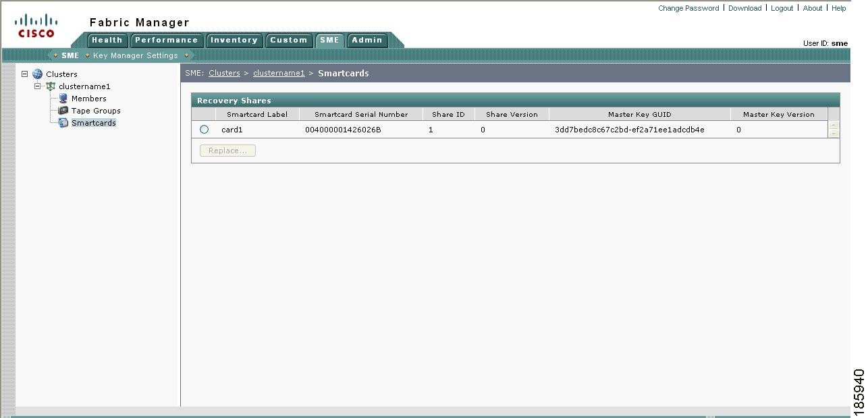Click the Members computer icon
868x418 pixels.
(x=63, y=99)
